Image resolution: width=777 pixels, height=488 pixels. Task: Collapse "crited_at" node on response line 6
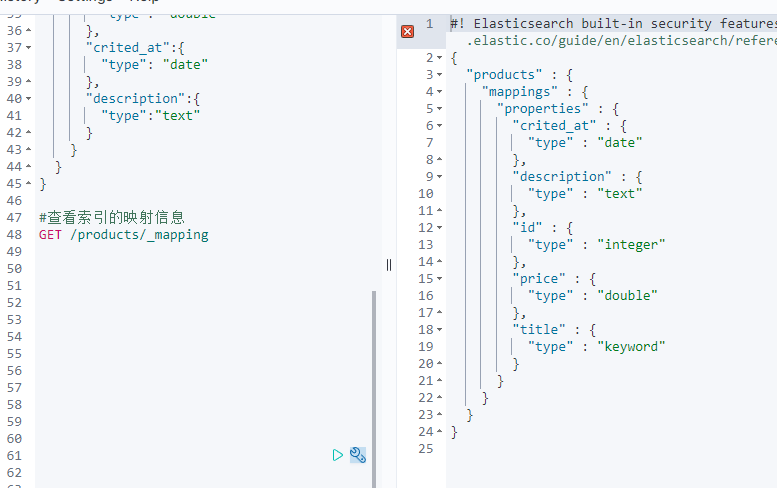click(440, 126)
